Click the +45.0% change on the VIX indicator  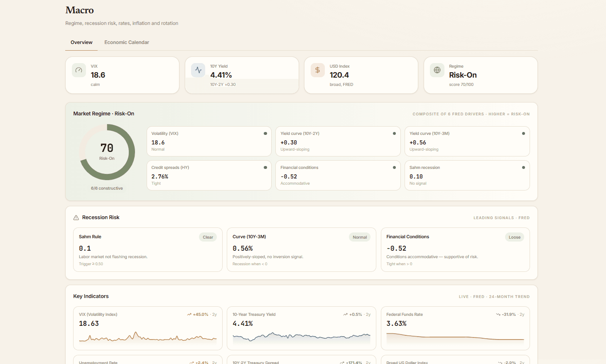(201, 315)
